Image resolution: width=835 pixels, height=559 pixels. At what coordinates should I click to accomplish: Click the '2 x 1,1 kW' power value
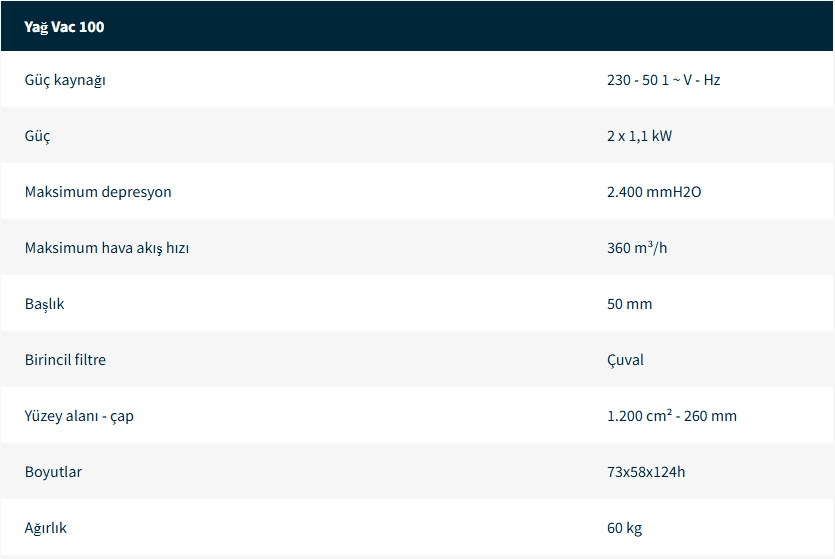(639, 136)
